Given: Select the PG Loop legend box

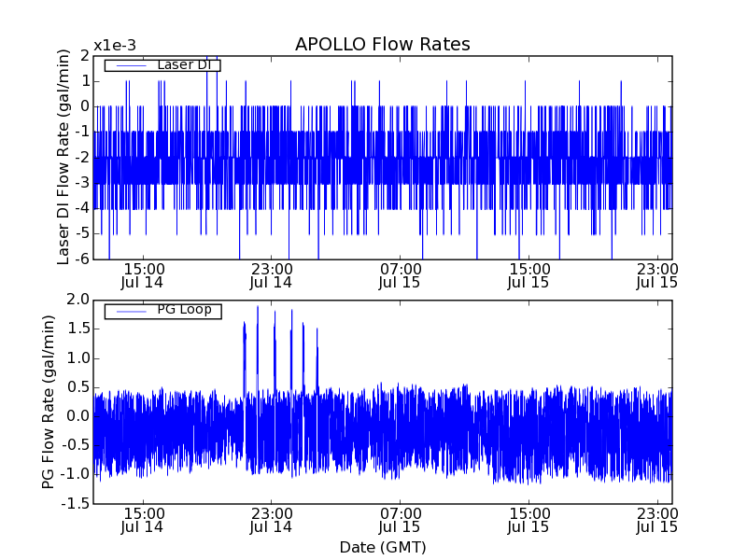Looking at the screenshot, I should (x=162, y=310).
